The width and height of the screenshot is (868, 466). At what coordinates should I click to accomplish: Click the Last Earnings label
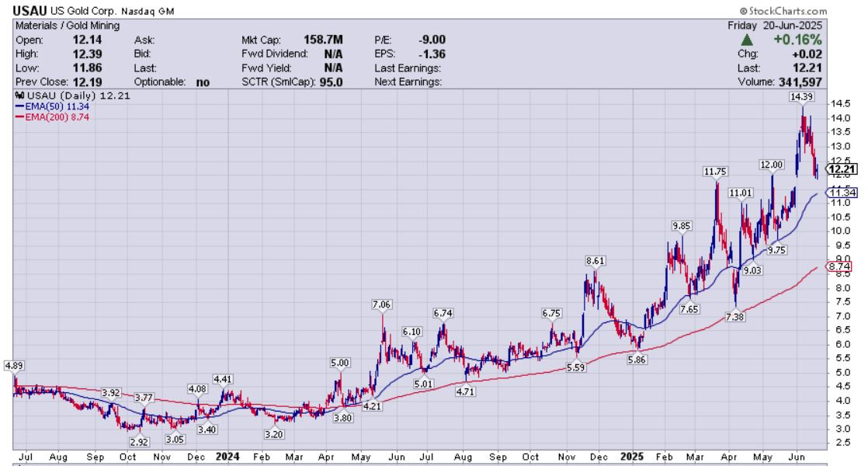click(x=408, y=68)
